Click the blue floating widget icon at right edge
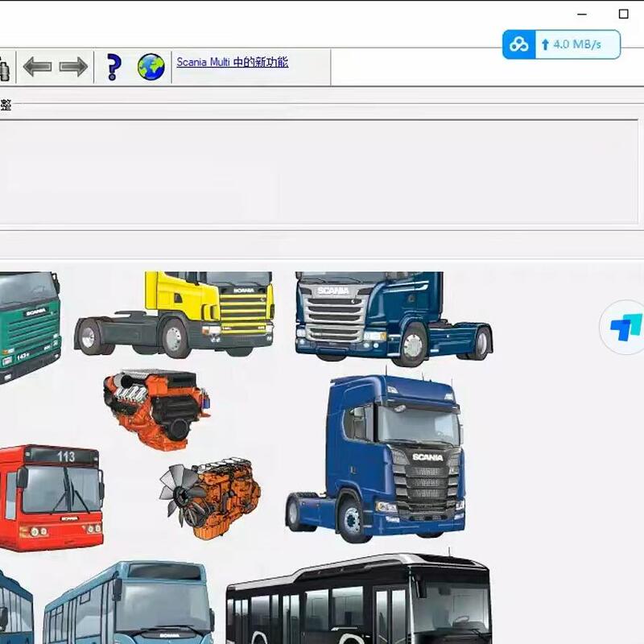Viewport: 644px width, 644px height. coord(625,327)
